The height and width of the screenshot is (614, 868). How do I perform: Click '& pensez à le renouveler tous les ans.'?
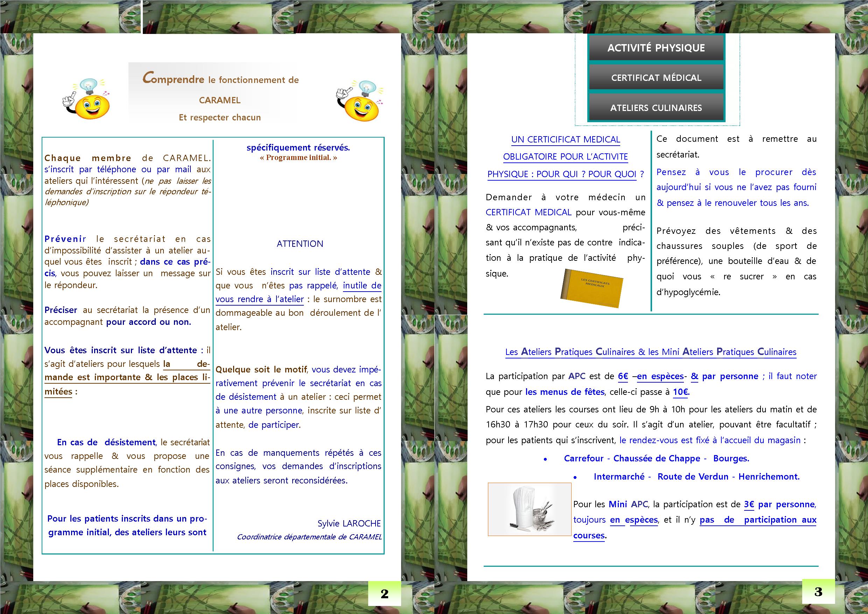point(733,203)
